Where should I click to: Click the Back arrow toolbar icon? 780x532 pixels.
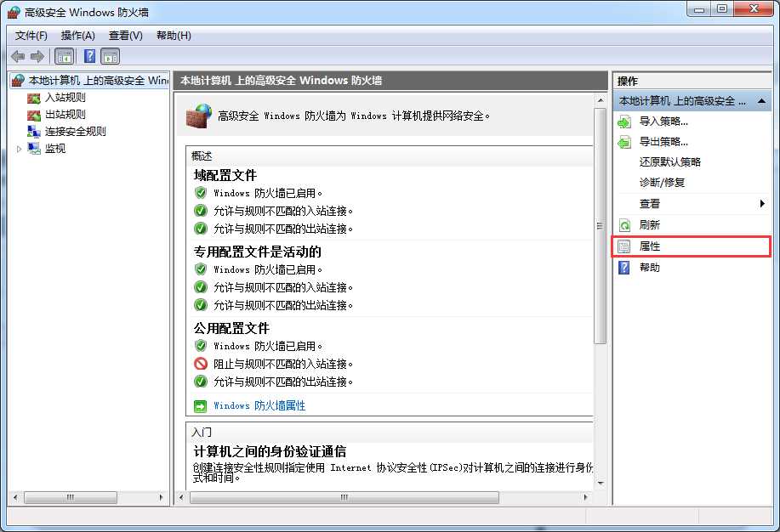click(x=18, y=56)
